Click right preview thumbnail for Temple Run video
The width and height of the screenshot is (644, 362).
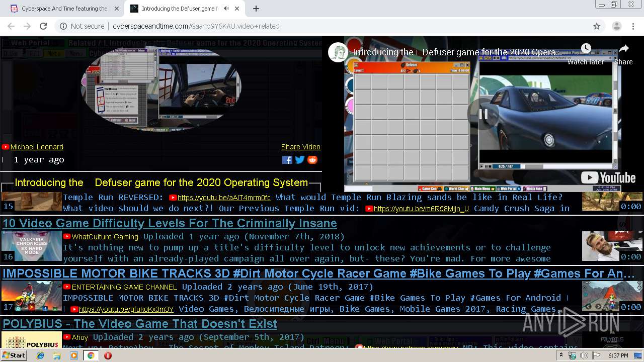[x=612, y=202]
